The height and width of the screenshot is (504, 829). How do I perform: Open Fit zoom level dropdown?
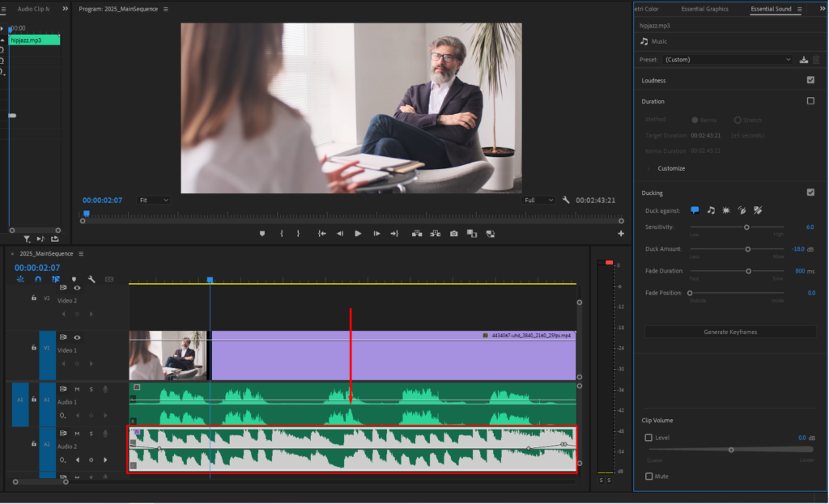[154, 201]
